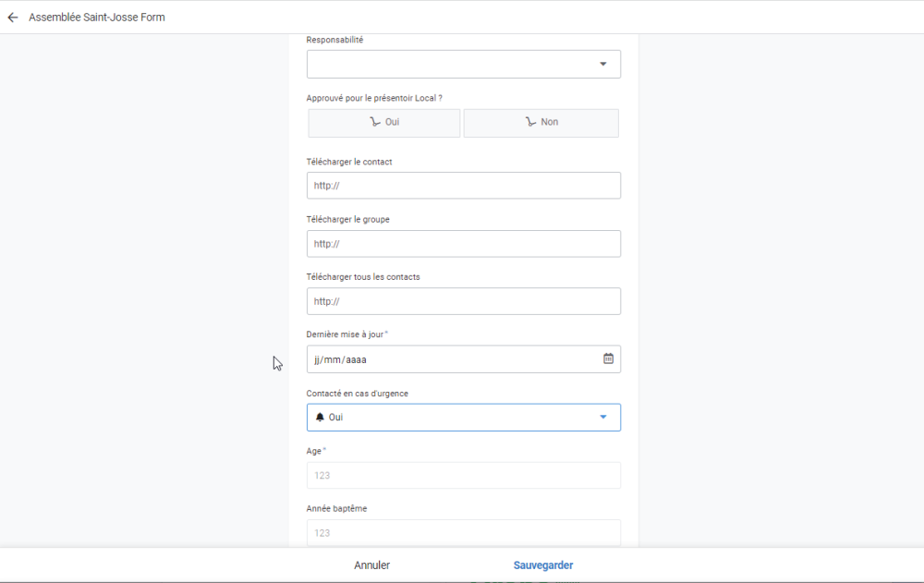
Task: Click inside the Age required field
Action: (463, 475)
